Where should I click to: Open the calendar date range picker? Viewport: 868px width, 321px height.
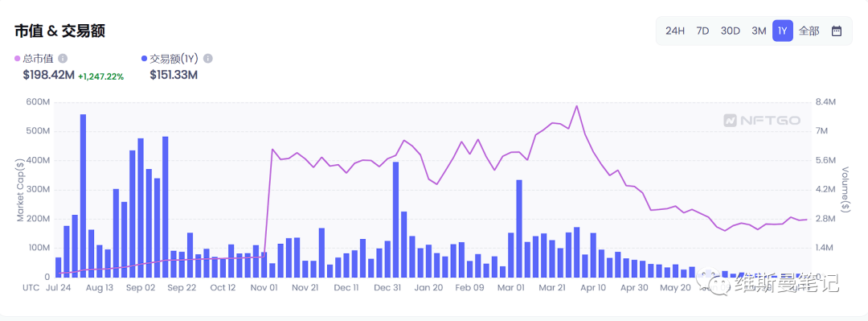[837, 31]
